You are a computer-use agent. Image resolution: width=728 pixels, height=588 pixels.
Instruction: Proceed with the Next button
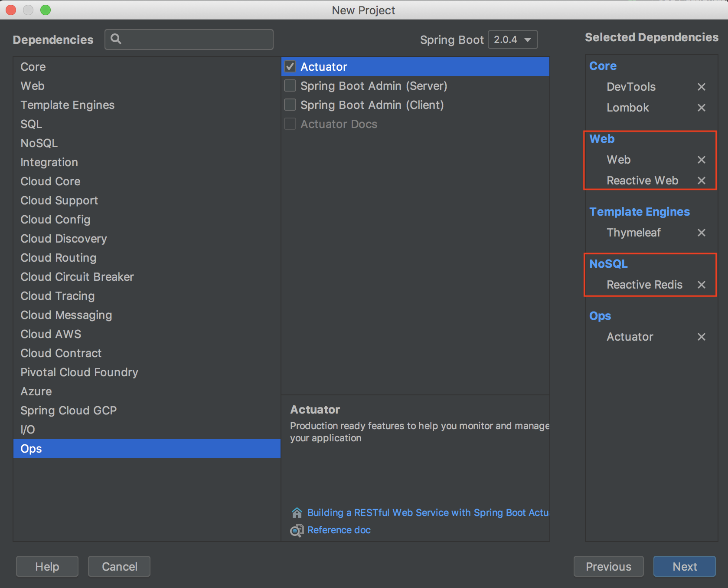click(685, 566)
